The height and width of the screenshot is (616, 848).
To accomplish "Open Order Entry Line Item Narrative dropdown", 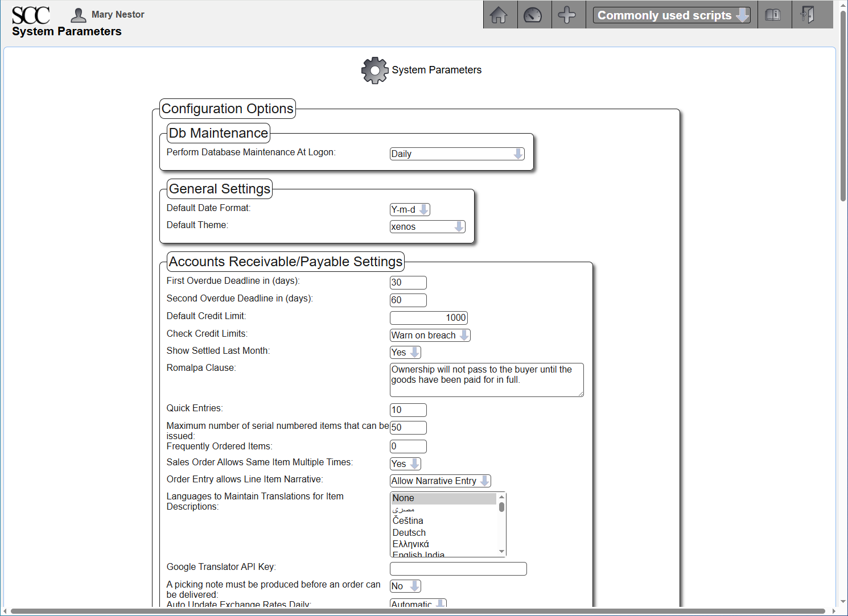I will (441, 481).
